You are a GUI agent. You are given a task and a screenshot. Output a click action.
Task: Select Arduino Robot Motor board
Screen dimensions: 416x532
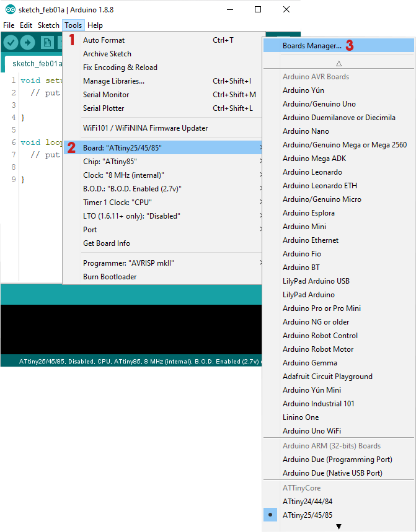339,349
